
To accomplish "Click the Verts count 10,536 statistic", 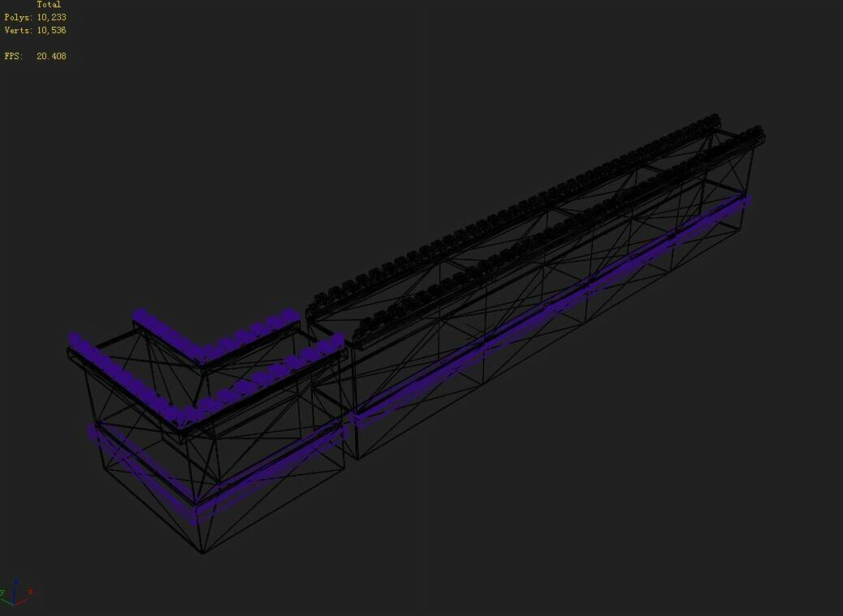I will (x=35, y=30).
